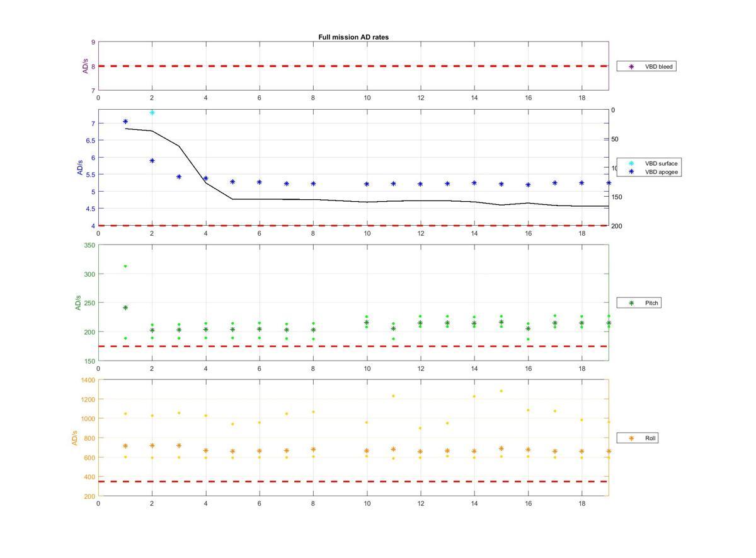The width and height of the screenshot is (756, 558).
Task: Click the purple star icon in VBD bleed legend
Action: 631,66
